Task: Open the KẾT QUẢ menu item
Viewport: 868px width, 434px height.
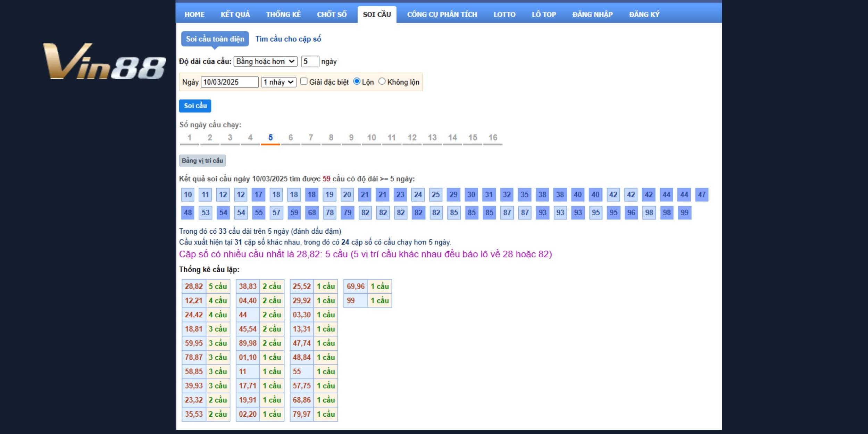Action: coord(235,14)
